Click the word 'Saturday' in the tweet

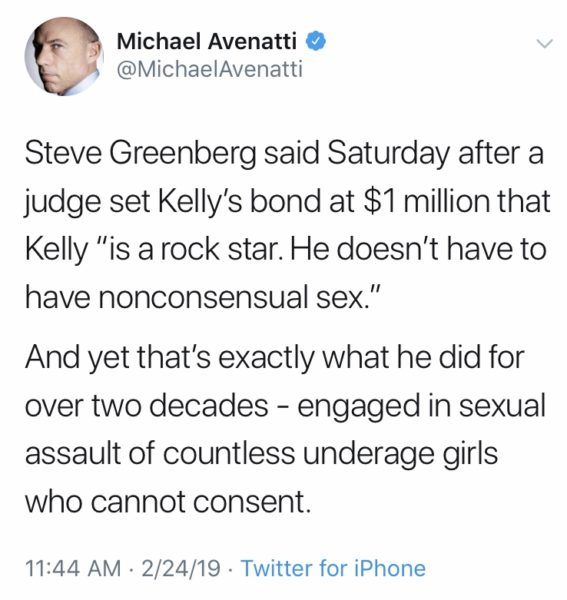tap(388, 154)
